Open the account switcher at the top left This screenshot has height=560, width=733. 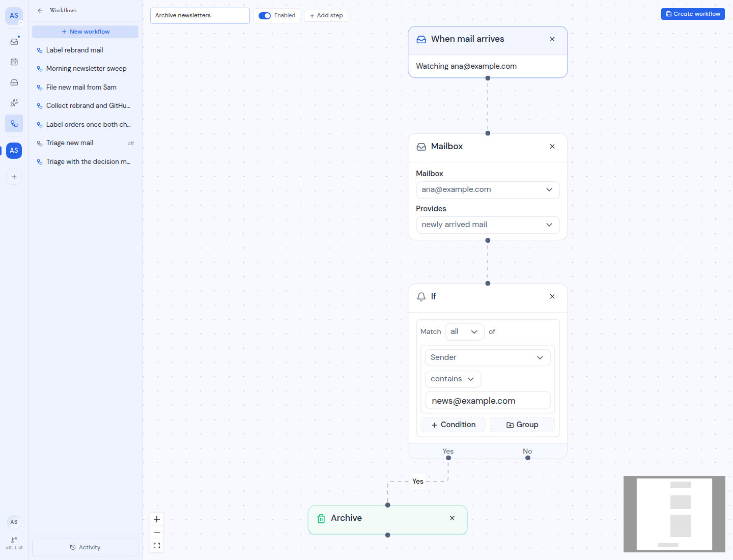(14, 16)
